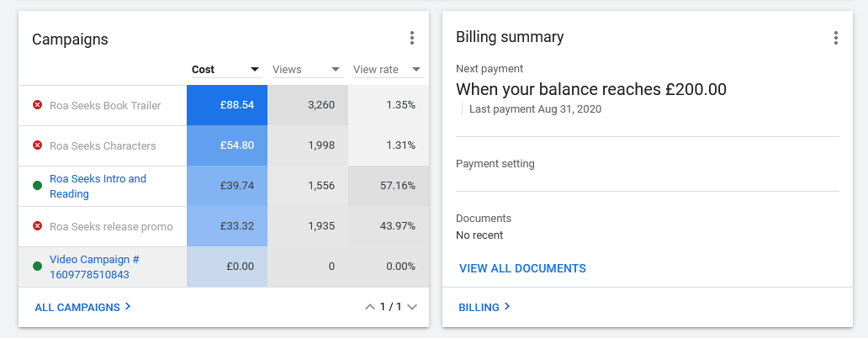Click the removed status icon for Roa Seeks Characters

(37, 145)
